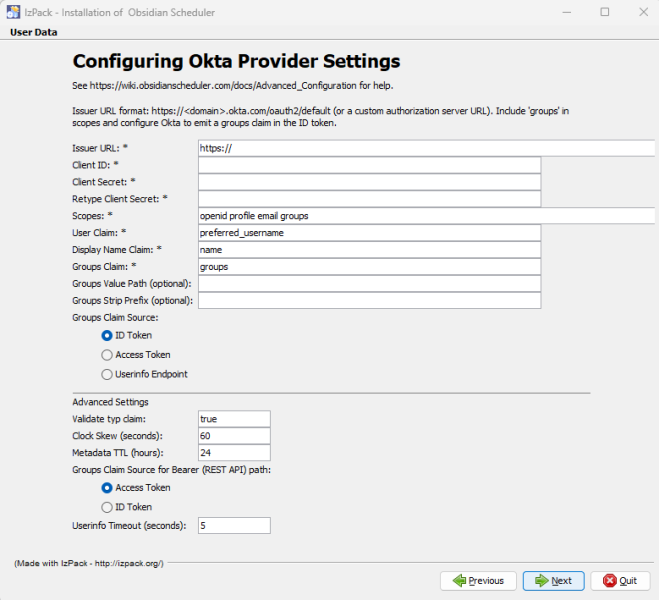Click the Metadata TTL hours field
The width and height of the screenshot is (659, 600).
click(234, 453)
